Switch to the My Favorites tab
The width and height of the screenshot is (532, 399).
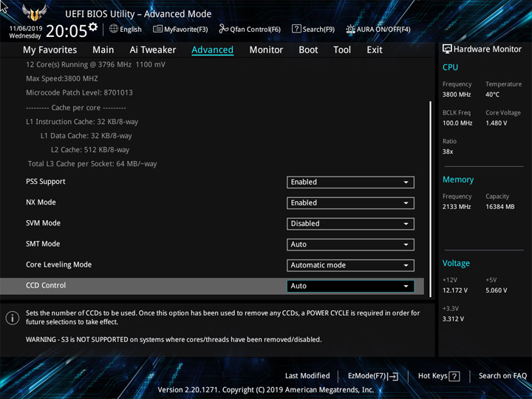click(x=50, y=50)
